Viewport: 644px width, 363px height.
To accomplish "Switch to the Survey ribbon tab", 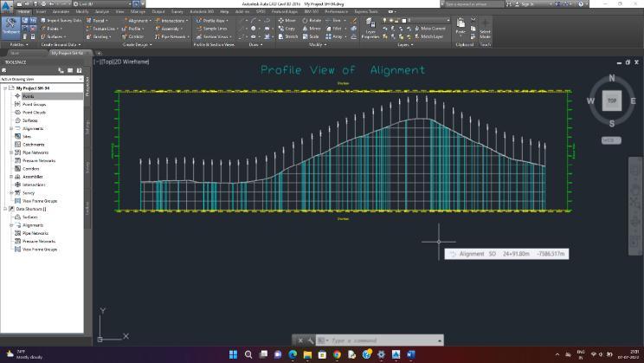I will [x=177, y=11].
